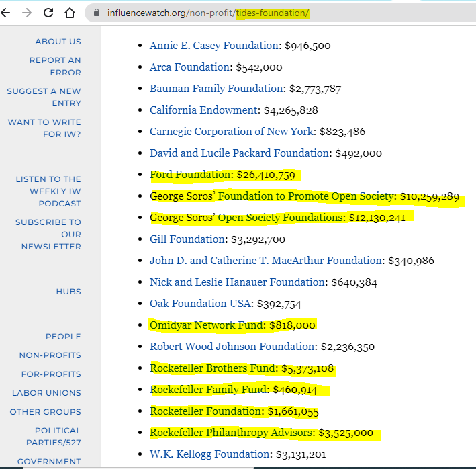This screenshot has height=469, width=476.
Task: Follow the Bauman Family Foundation link
Action: pos(216,89)
